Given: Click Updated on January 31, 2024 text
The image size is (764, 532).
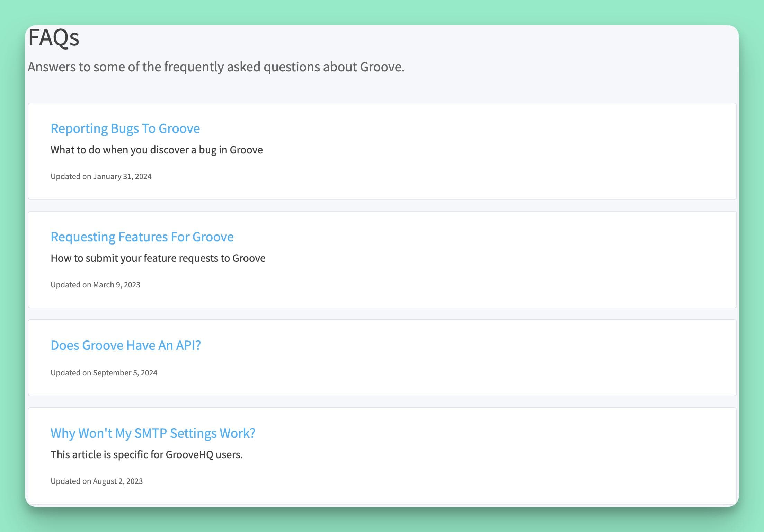Looking at the screenshot, I should (x=101, y=176).
